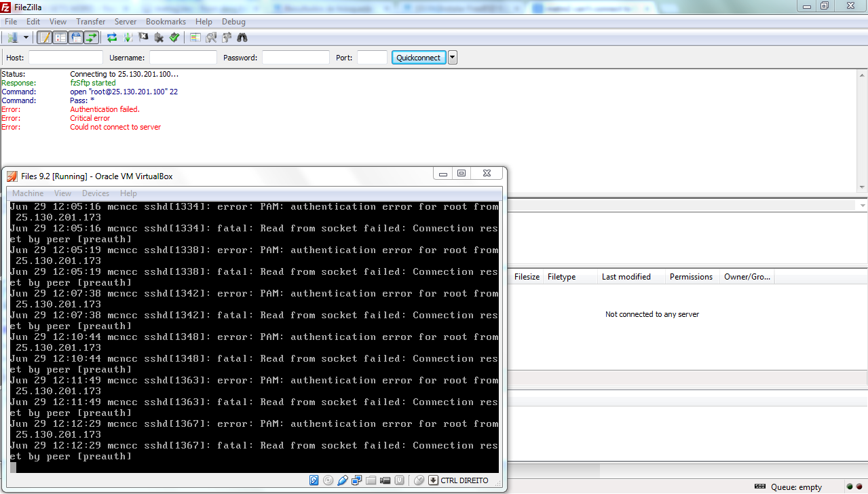Reconnect to the last server
Image resolution: width=868 pixels, height=494 pixels.
[x=174, y=37]
